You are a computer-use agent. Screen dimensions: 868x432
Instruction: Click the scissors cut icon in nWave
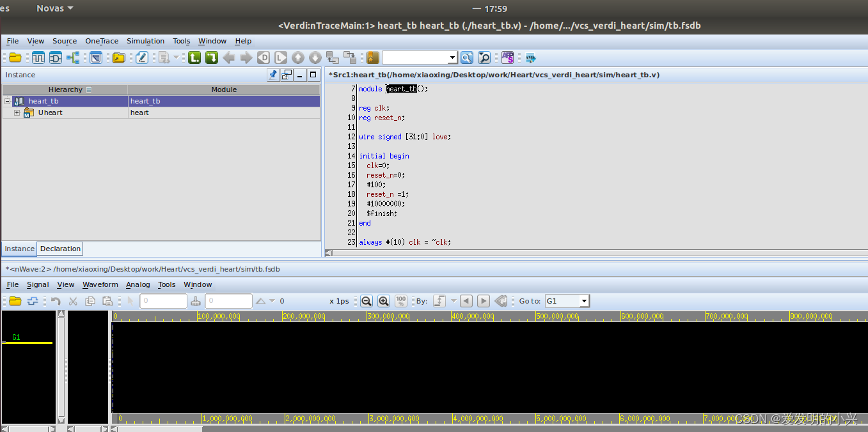tap(73, 301)
